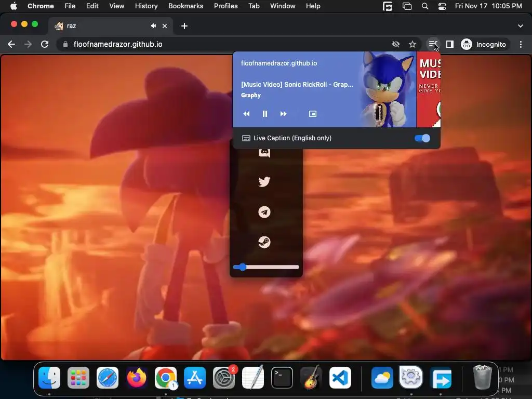Pause the Sonic RickRoll media playback
The width and height of the screenshot is (532, 399).
(x=264, y=114)
